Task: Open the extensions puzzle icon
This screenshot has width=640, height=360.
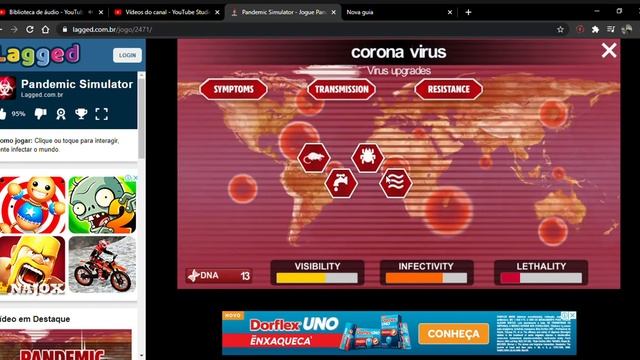Action: coord(595,29)
